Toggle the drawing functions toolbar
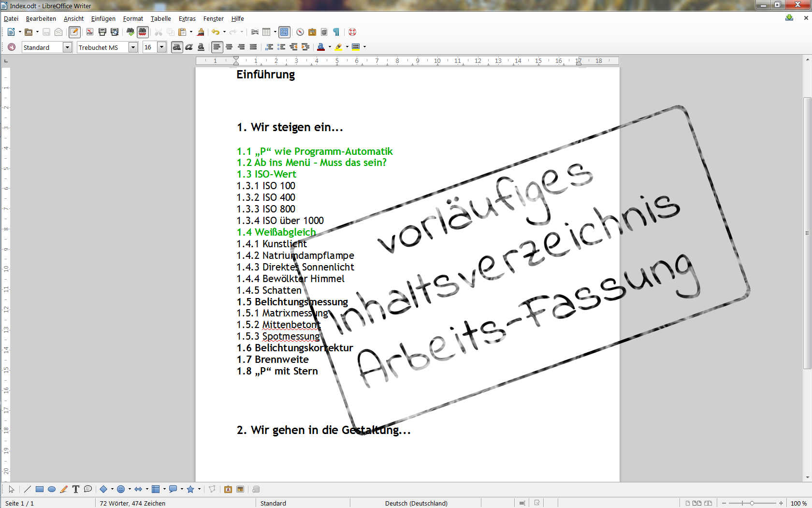Screen dimensions: 812x508 click(284, 32)
